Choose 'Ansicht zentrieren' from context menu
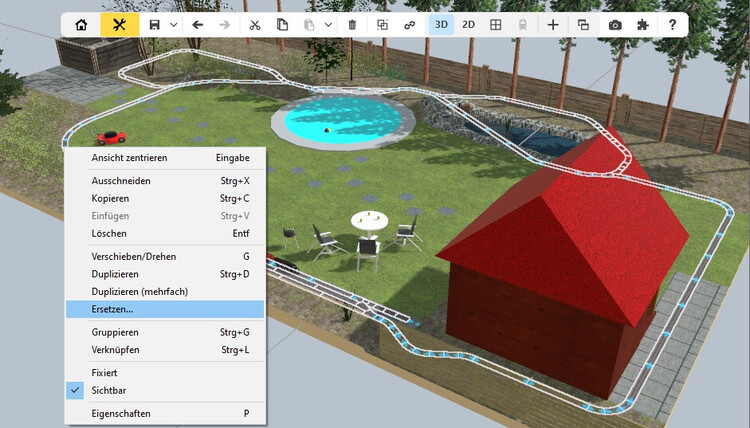The image size is (750, 428). coord(165,158)
